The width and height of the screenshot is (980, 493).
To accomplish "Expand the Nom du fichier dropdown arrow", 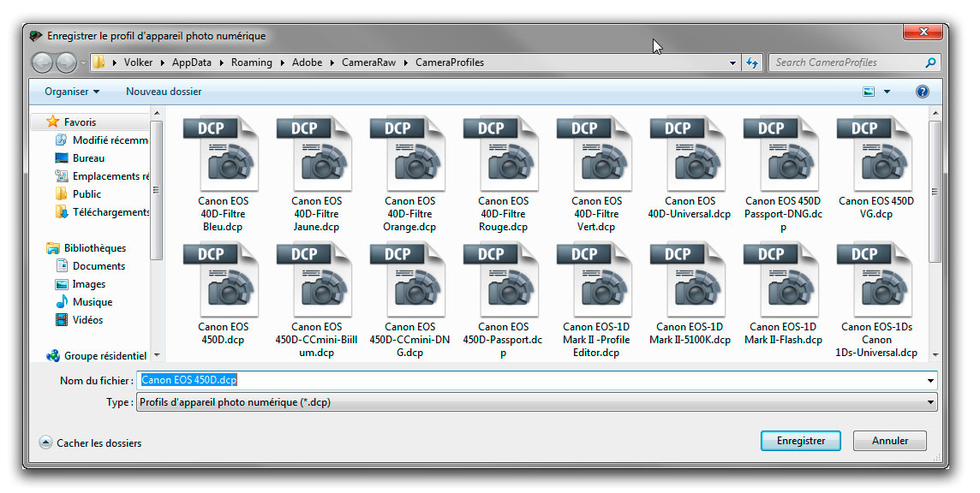I will (x=930, y=381).
